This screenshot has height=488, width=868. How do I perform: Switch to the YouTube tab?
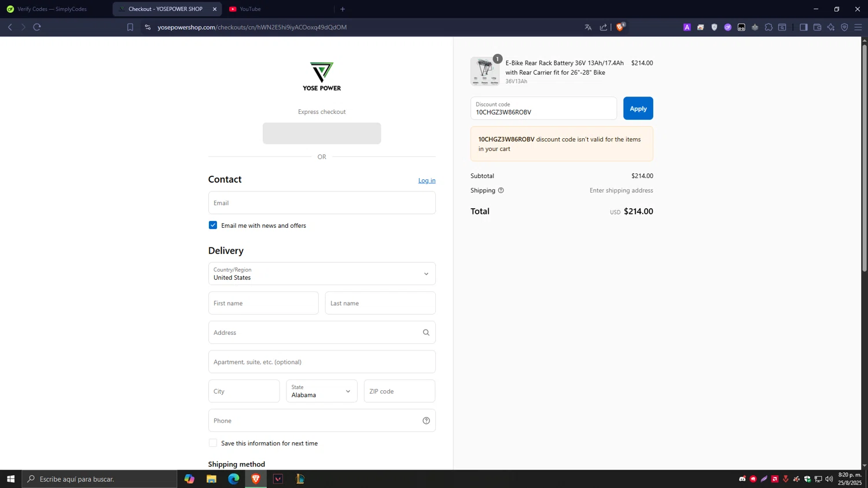tap(250, 9)
